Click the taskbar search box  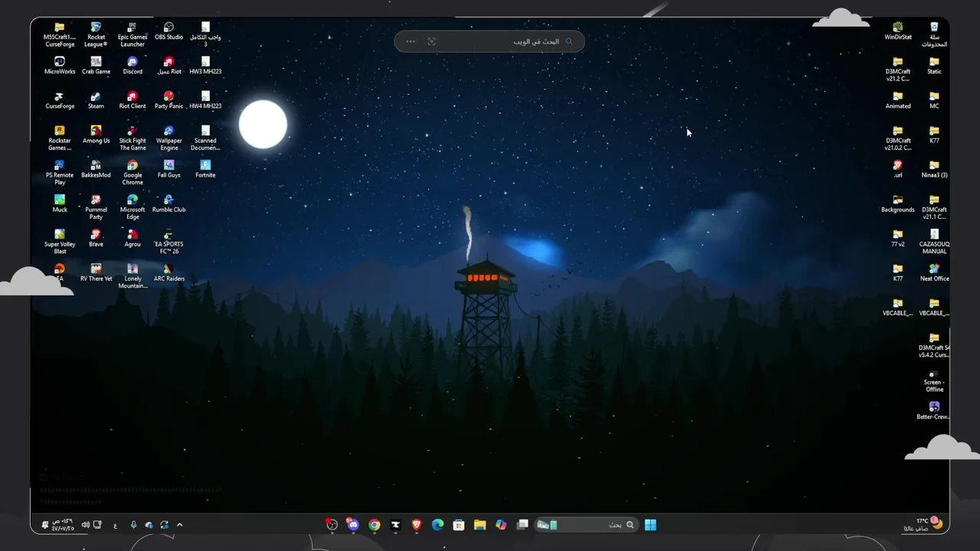585,524
